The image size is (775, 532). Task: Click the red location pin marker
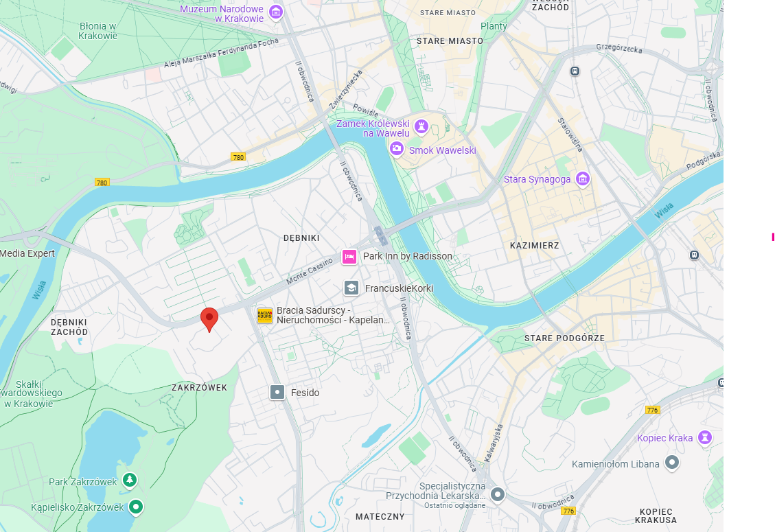pyautogui.click(x=209, y=319)
